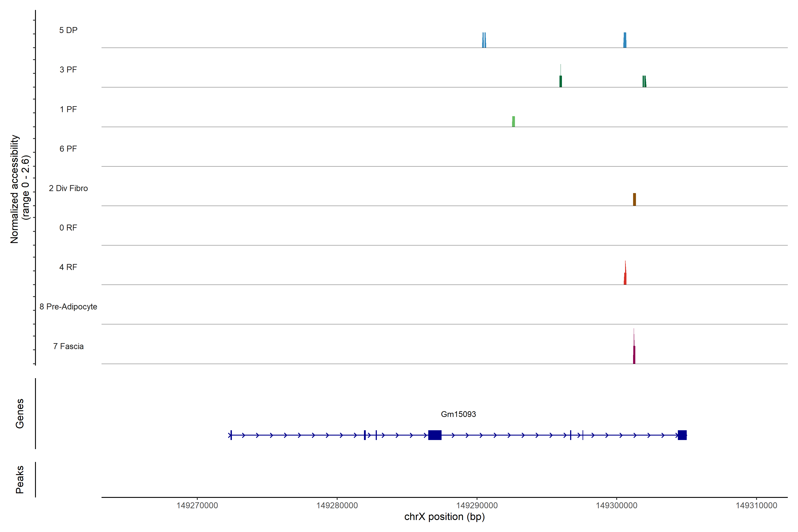Click the 149270000 axis tick label
The image size is (798, 532).
tap(197, 506)
